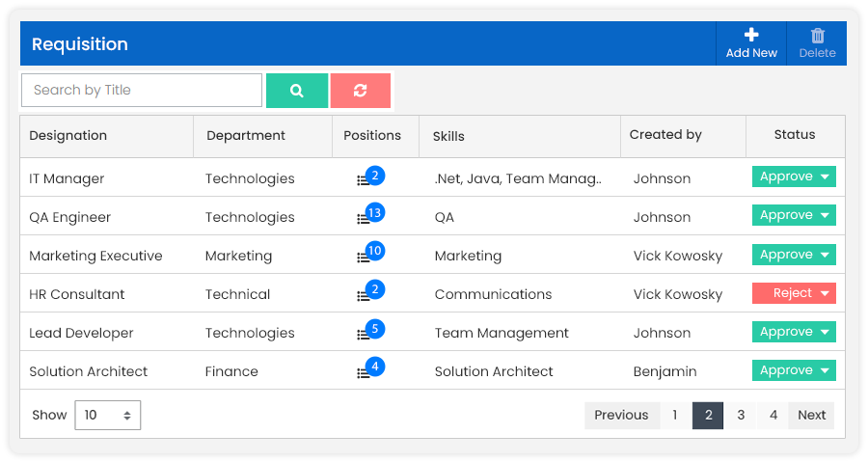Expand the Reject status dropdown for HR Consultant
The width and height of the screenshot is (868, 462).
(x=825, y=293)
